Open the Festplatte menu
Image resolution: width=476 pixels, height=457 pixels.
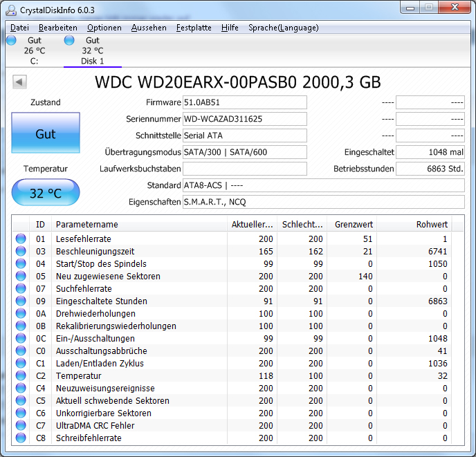click(194, 28)
